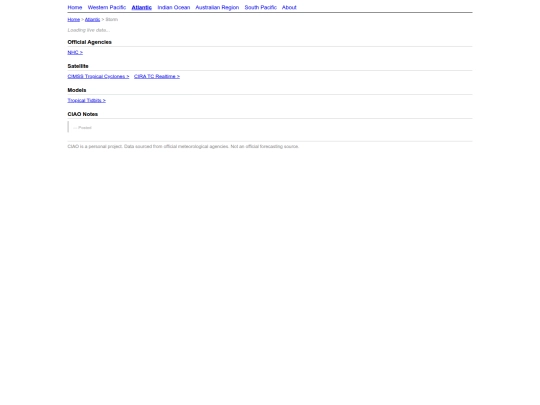Viewport: 540px width, 405px height.
Task: Select the 'Satellite' section heading
Action: click(x=78, y=66)
